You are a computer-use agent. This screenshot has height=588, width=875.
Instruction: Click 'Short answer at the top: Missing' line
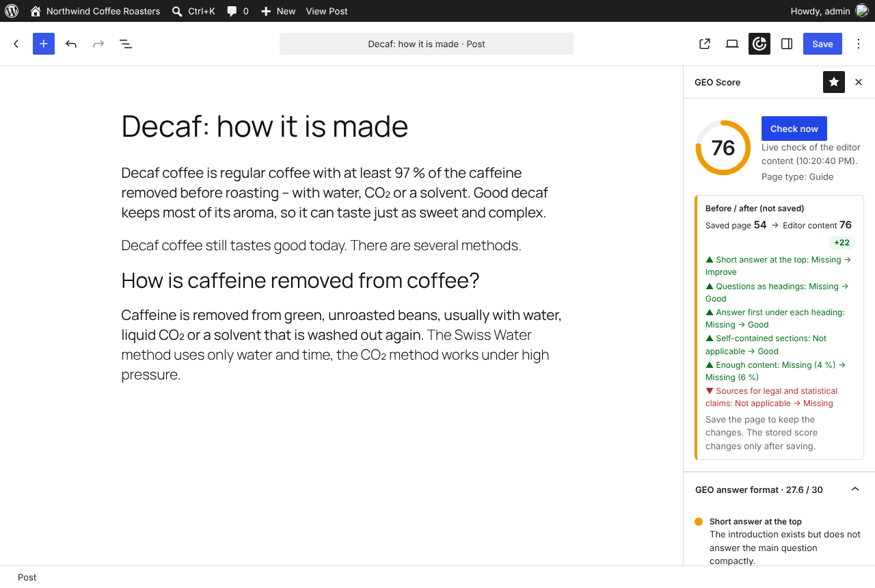778,266
